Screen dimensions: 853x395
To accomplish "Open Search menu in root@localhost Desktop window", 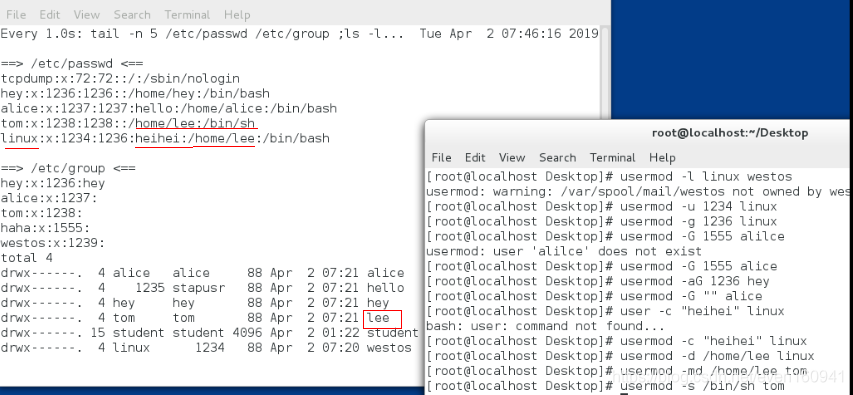I will 558,157.
